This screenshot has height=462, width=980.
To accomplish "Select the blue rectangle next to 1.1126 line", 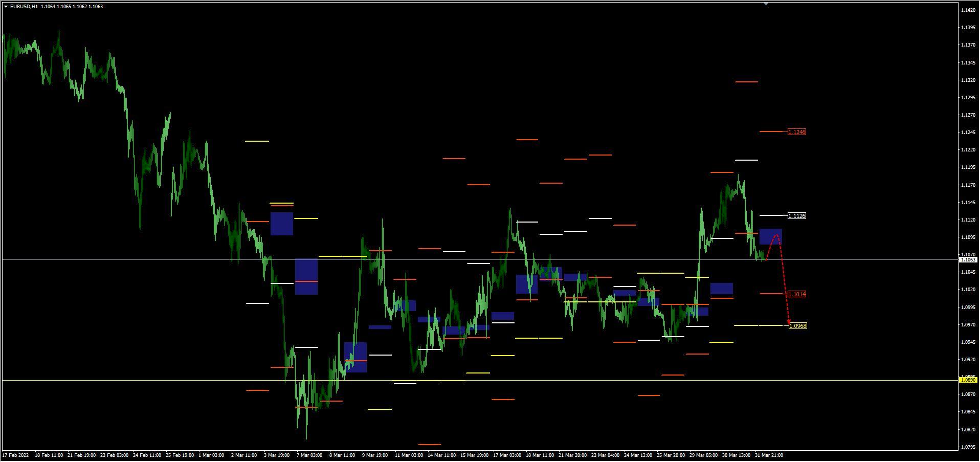I will [771, 236].
